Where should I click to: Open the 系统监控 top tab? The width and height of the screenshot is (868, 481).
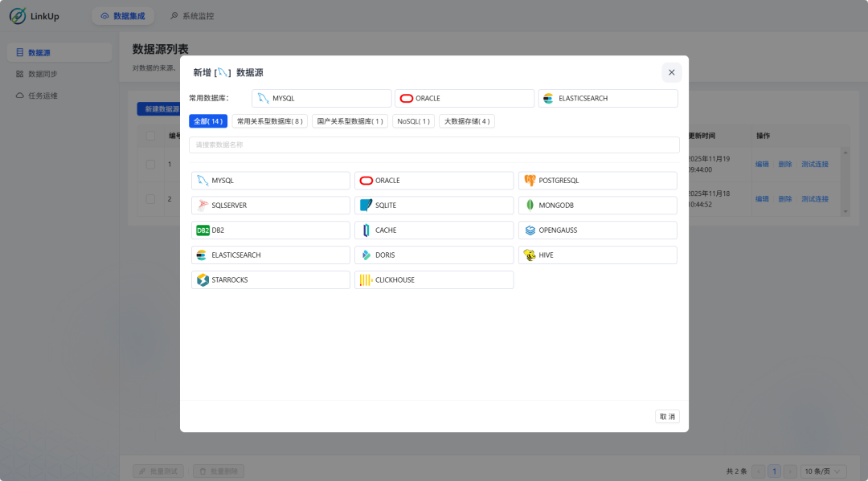click(x=192, y=16)
